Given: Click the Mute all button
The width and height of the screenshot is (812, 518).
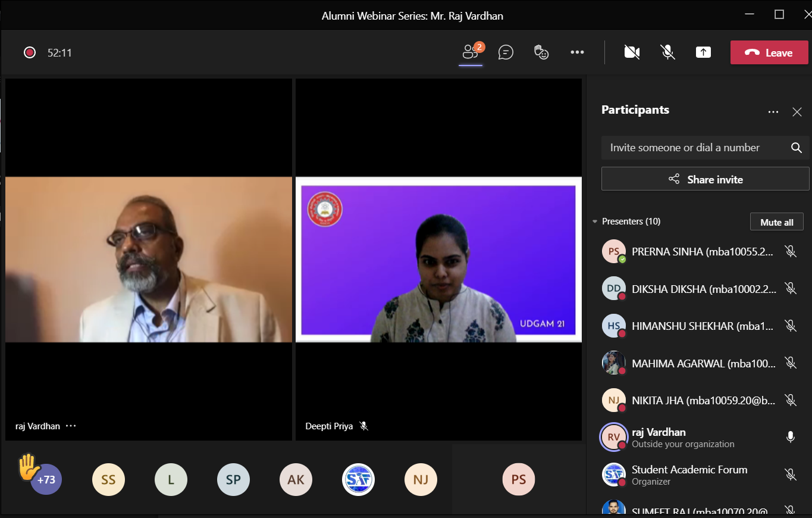Looking at the screenshot, I should coord(776,222).
